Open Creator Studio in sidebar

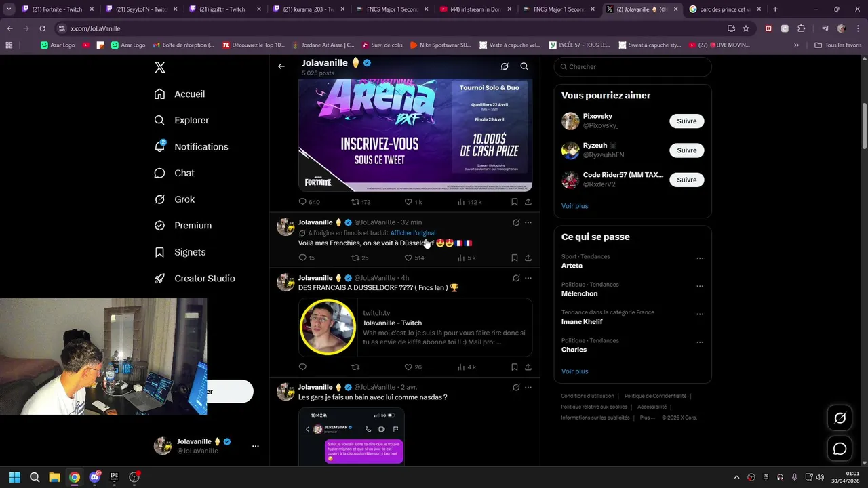pyautogui.click(x=195, y=279)
